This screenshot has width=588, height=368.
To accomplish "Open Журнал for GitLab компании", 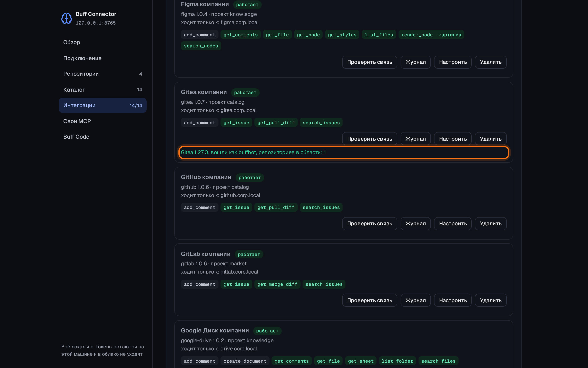I will 415,300.
